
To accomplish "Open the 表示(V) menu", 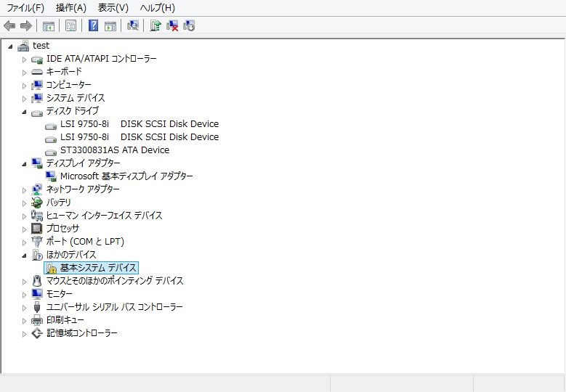I will (113, 7).
